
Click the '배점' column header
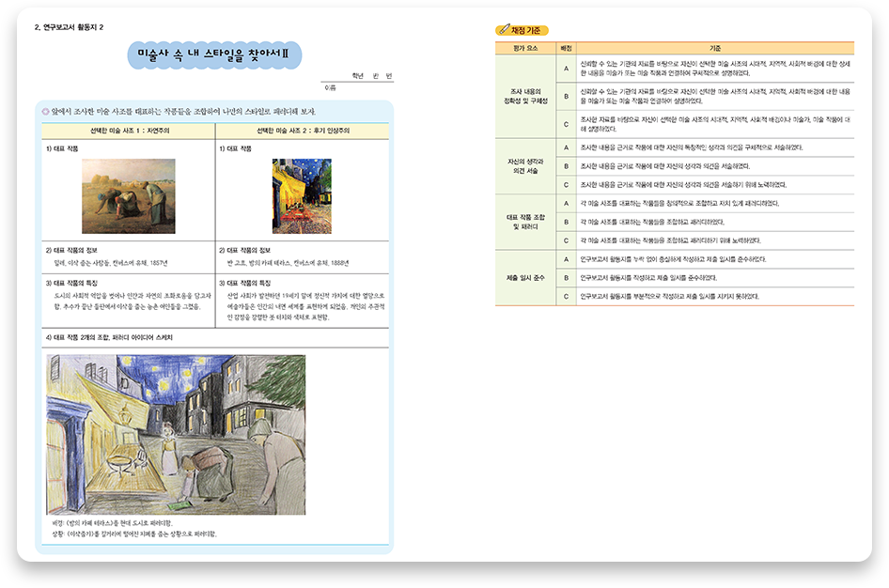(x=566, y=49)
